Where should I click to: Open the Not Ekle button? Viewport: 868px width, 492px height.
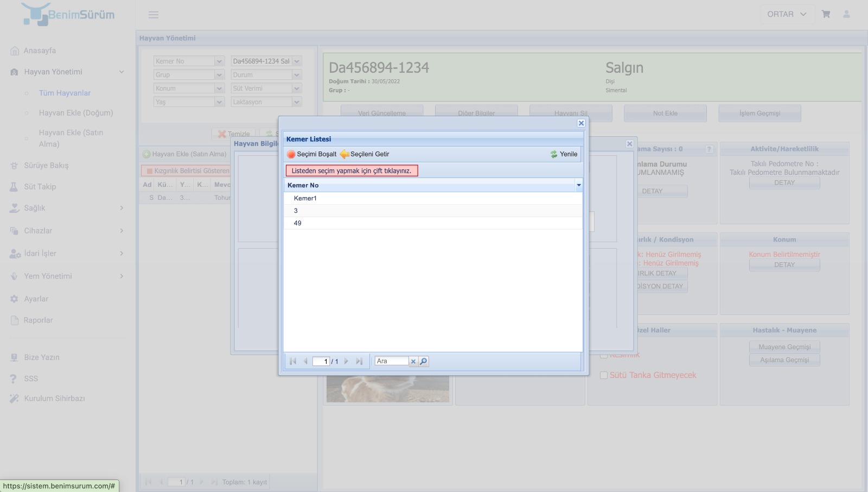(x=665, y=113)
